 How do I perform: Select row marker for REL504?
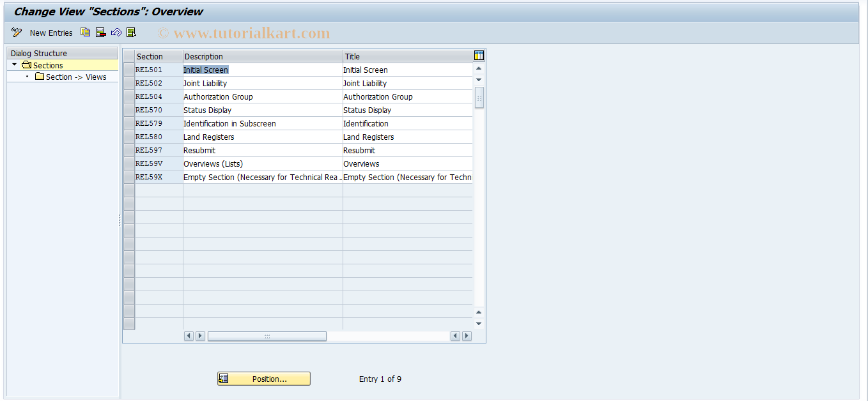pos(129,96)
